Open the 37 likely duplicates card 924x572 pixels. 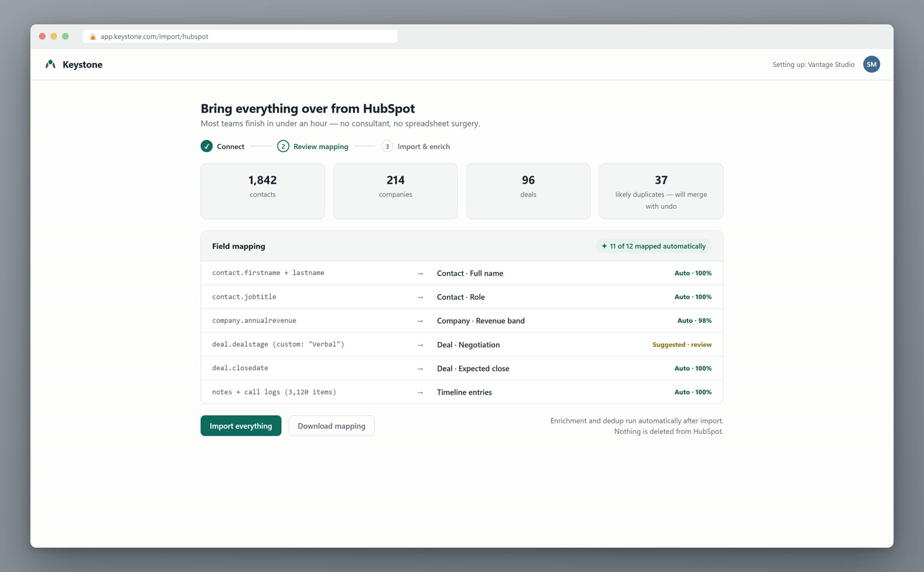point(661,191)
